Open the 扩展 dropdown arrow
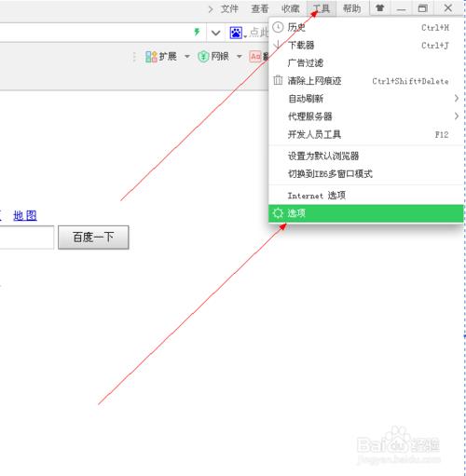The width and height of the screenshot is (466, 476). [x=187, y=57]
